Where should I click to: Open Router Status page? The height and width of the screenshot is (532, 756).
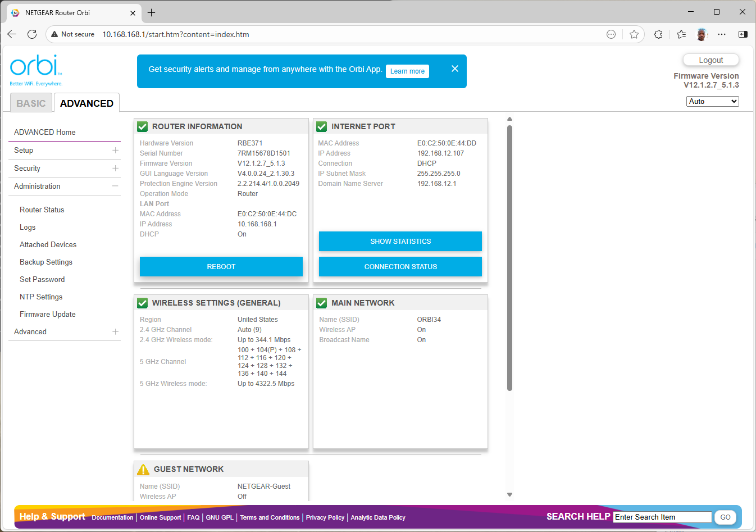[x=42, y=210]
